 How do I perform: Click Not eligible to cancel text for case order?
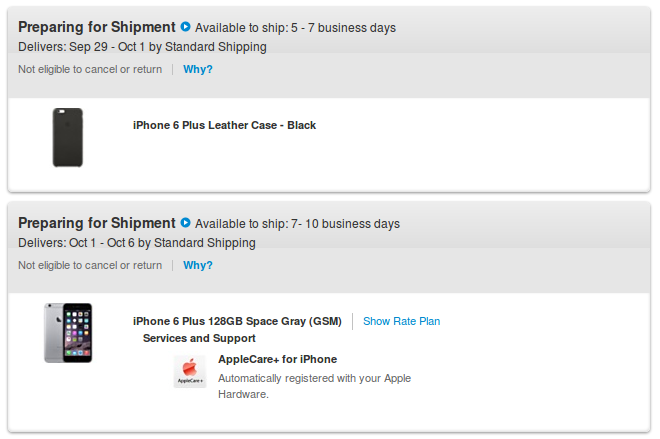click(x=90, y=69)
